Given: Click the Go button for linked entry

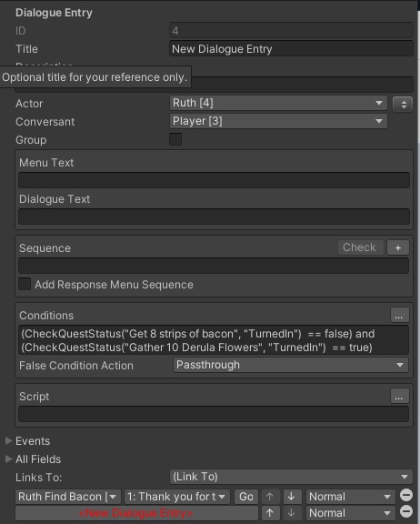Looking at the screenshot, I should coord(246,497).
